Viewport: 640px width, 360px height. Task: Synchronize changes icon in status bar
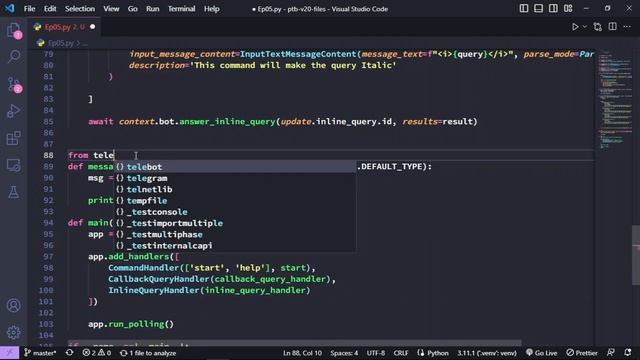point(69,353)
